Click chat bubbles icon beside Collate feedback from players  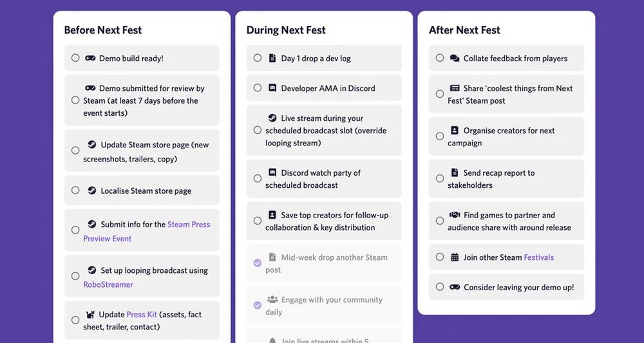pos(455,58)
